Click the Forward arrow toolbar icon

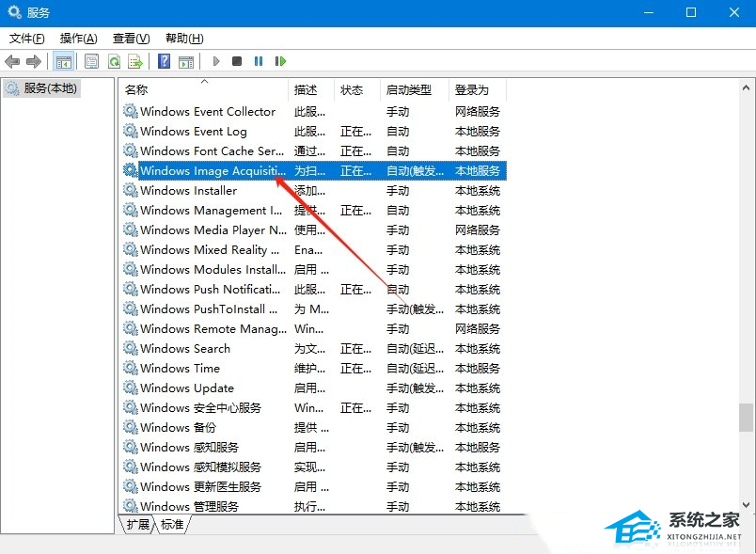click(x=34, y=61)
